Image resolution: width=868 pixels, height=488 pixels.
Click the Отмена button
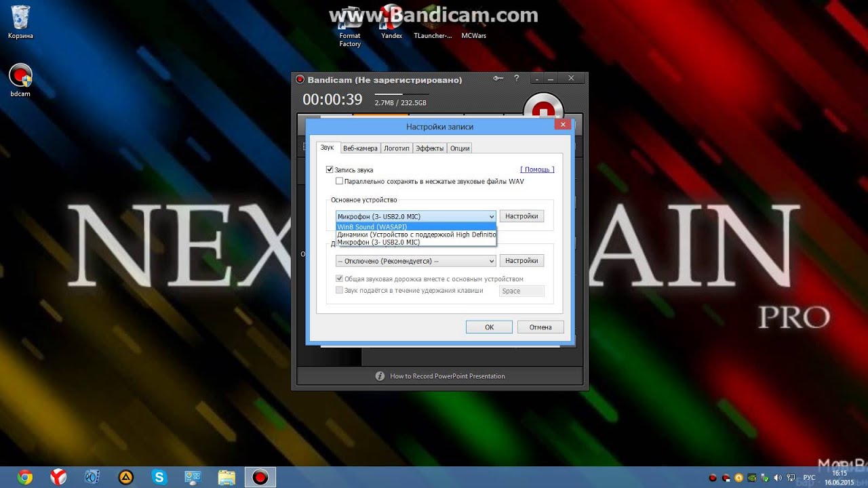click(540, 327)
